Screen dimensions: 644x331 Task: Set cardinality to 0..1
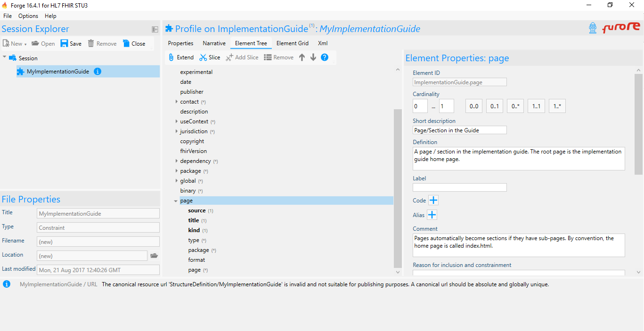[495, 106]
